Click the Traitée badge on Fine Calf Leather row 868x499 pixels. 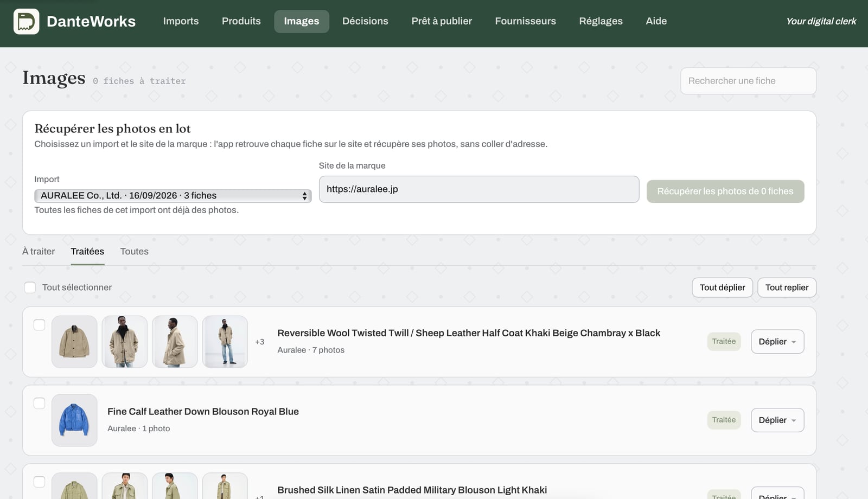(724, 420)
